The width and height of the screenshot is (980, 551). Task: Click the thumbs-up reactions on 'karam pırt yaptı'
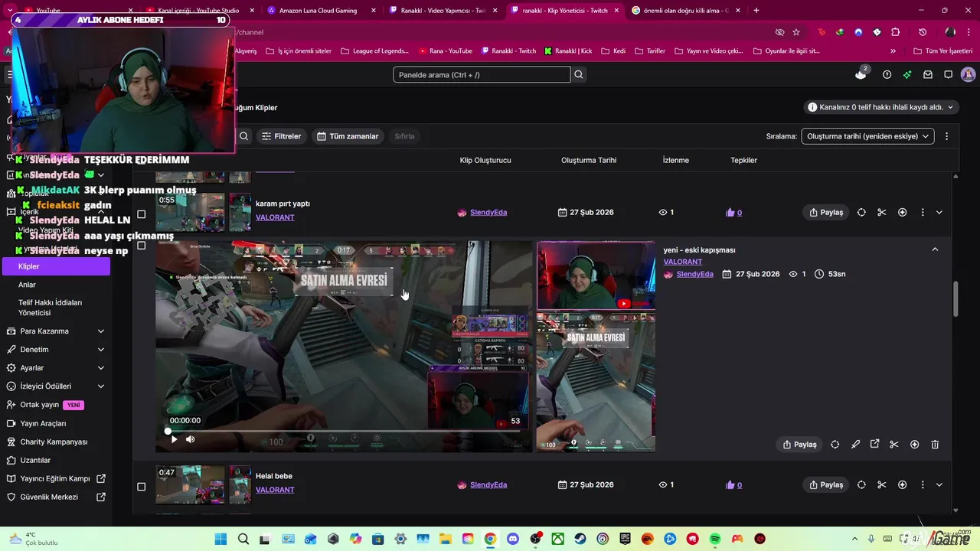pyautogui.click(x=733, y=212)
